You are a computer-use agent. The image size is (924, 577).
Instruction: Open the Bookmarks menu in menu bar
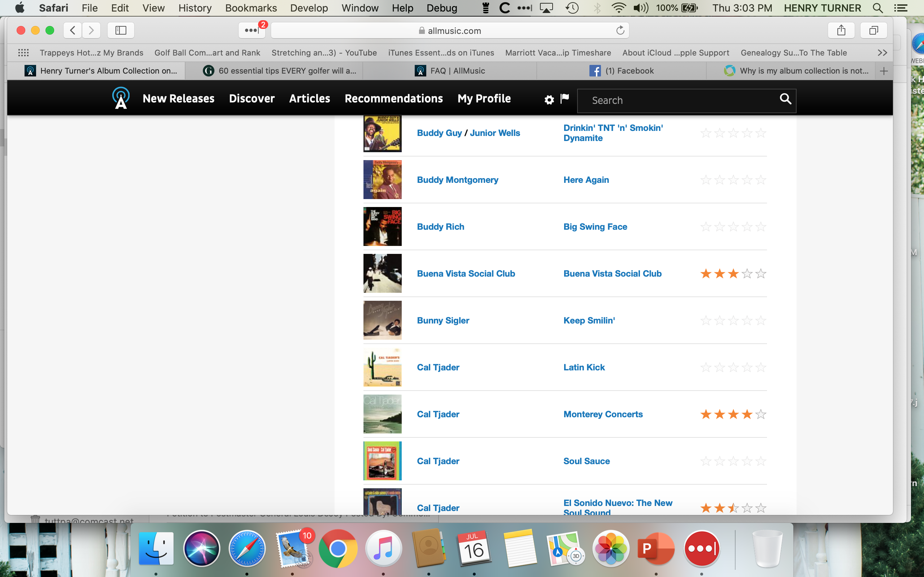251,8
